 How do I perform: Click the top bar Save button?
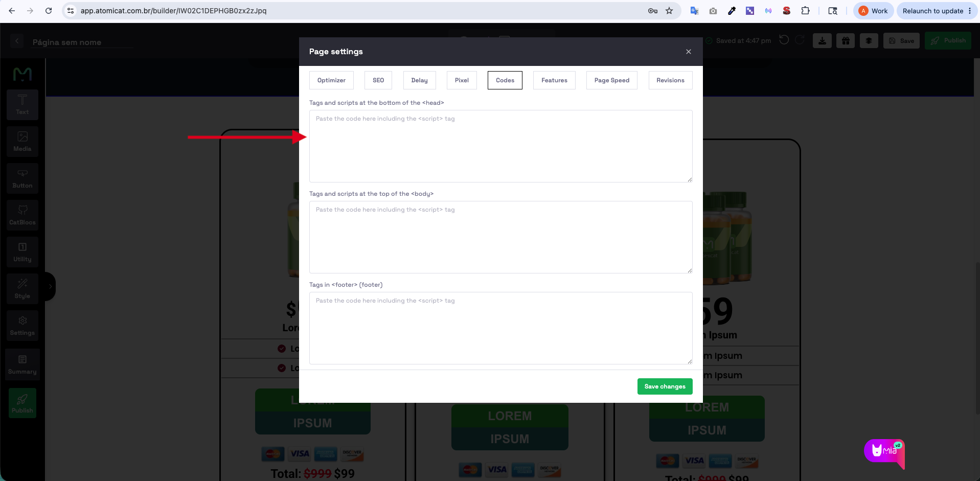[x=901, y=41]
